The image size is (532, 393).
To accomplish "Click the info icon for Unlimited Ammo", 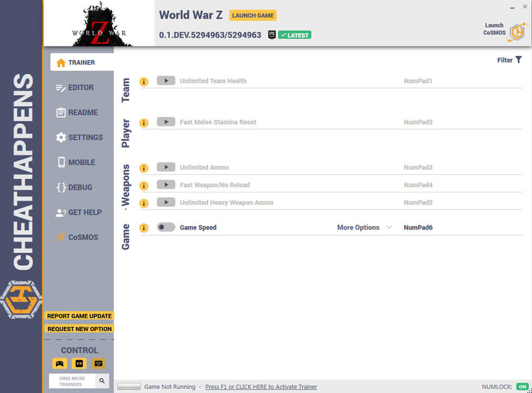I will click(144, 168).
